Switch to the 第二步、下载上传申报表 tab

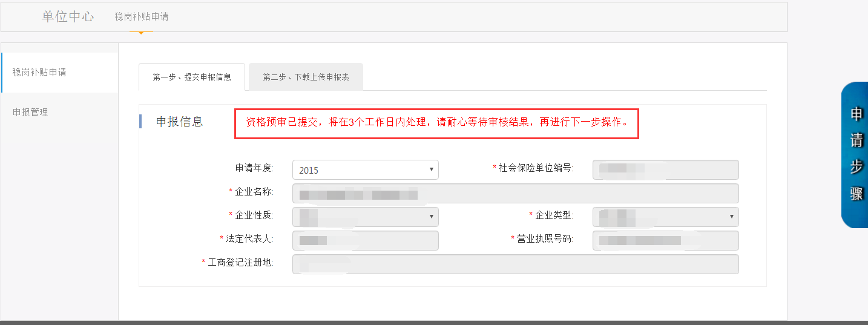pos(306,77)
